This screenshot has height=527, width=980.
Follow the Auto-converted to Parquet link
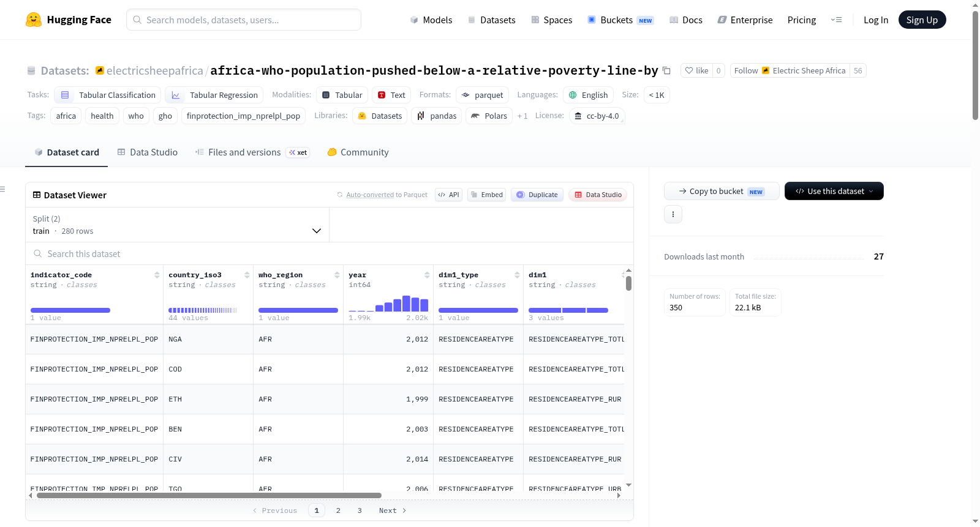click(370, 195)
